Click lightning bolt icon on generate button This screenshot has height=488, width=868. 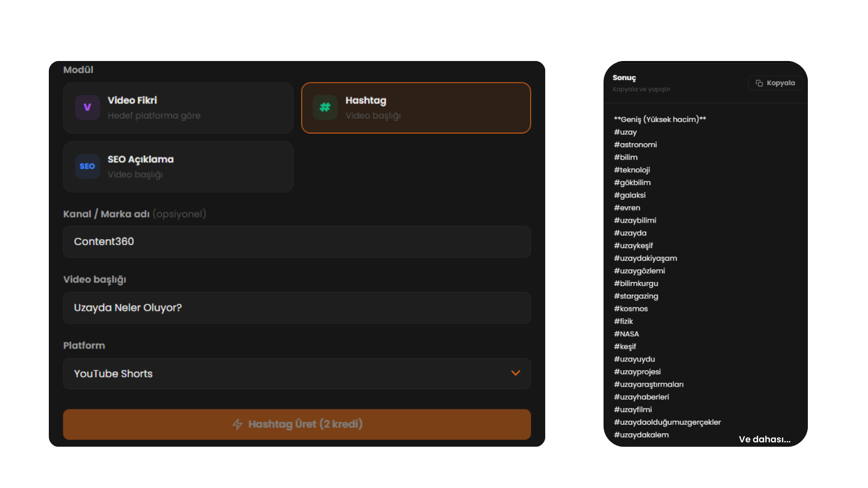[237, 424]
